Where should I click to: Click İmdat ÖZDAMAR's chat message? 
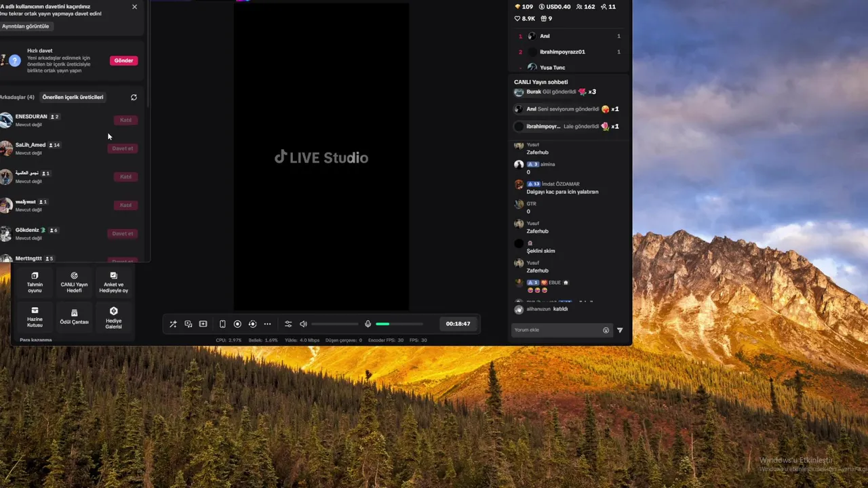[x=562, y=192]
